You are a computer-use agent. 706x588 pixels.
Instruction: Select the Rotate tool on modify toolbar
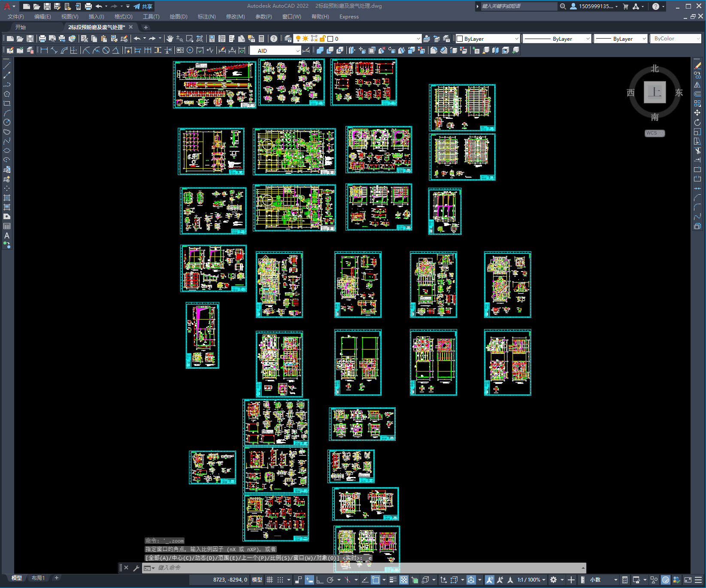[697, 122]
